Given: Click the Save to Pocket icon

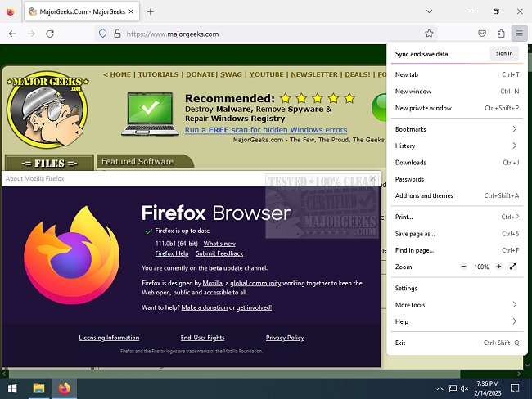Looking at the screenshot, I should (x=482, y=34).
